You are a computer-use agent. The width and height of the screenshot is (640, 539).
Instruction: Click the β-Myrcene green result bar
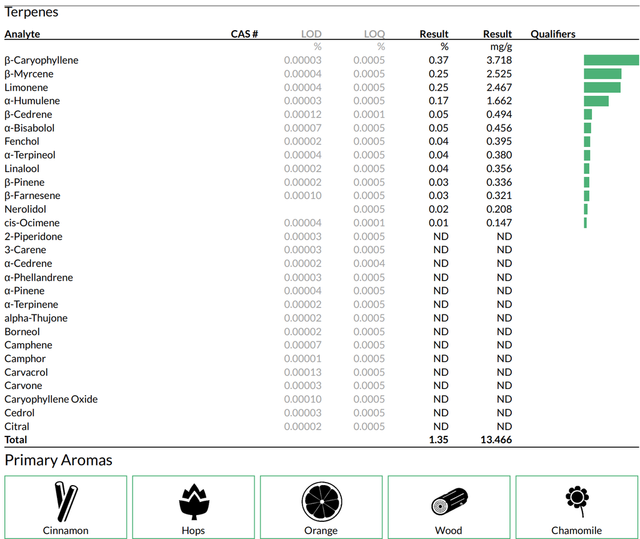pyautogui.click(x=602, y=74)
